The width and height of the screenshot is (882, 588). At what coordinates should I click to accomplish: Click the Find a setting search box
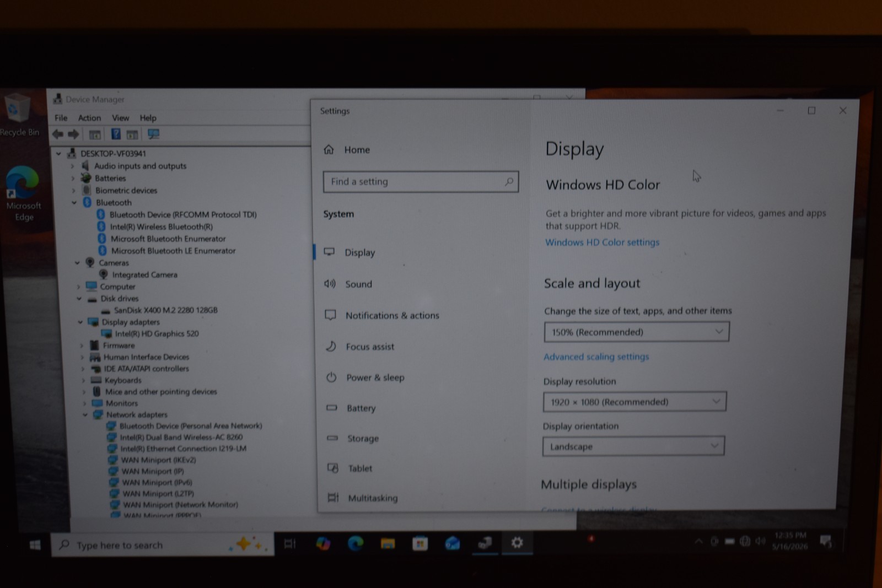421,181
